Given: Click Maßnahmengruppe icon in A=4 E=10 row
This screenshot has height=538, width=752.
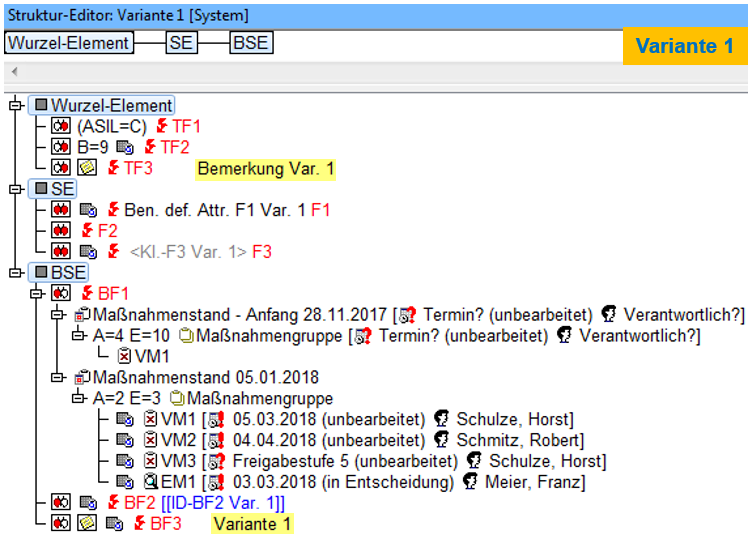Looking at the screenshot, I should click(x=186, y=335).
